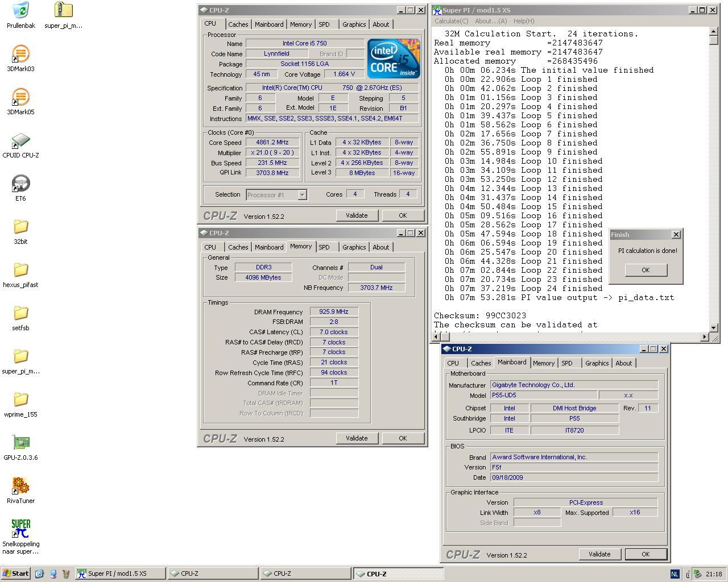Image resolution: width=728 pixels, height=582 pixels.
Task: Click the Core Speed value 4861.2 MHz
Action: tap(272, 143)
